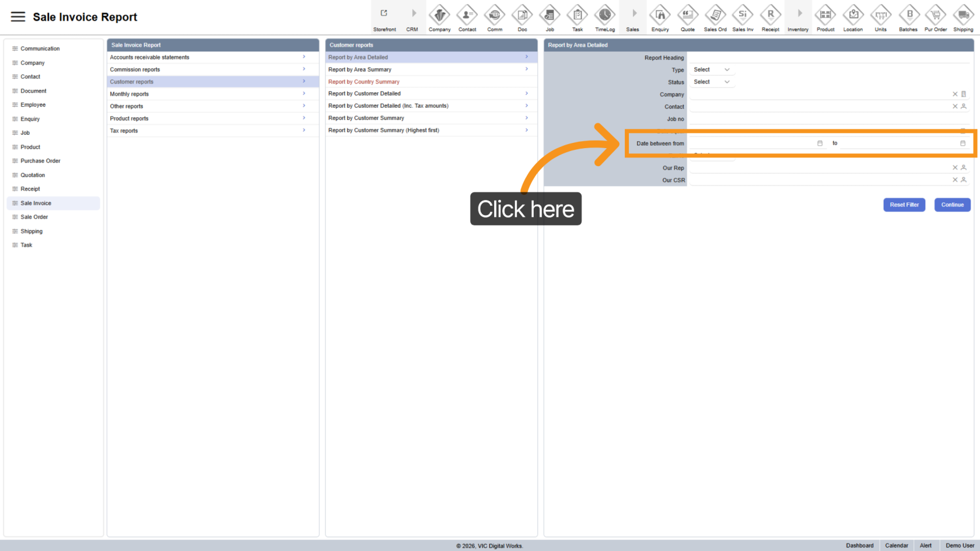Open the Batches toolbar icon

point(908,15)
